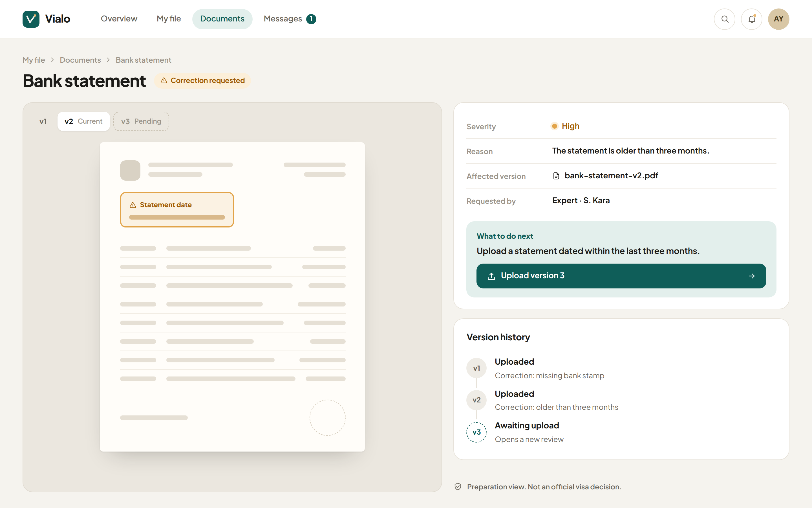The image size is (812, 508).
Task: Click the upload icon in Upload version 3
Action: [491, 276]
